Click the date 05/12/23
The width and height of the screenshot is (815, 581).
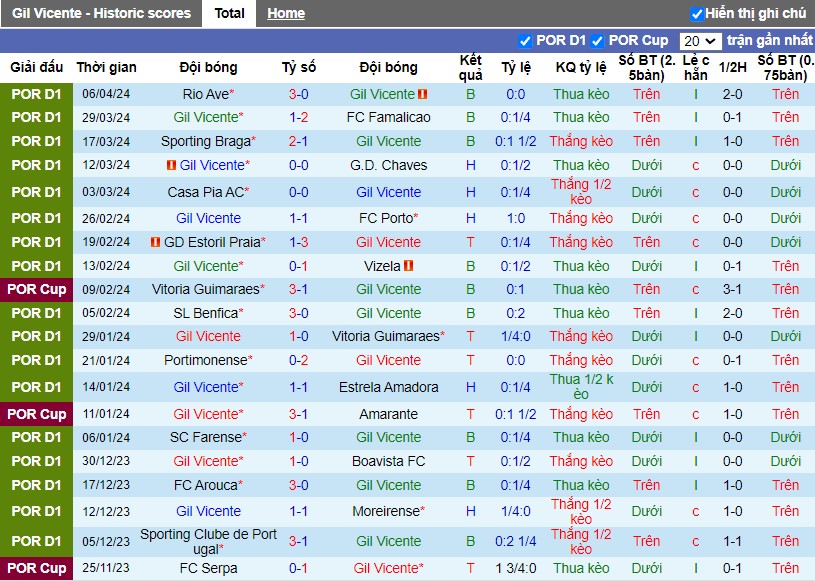point(106,542)
